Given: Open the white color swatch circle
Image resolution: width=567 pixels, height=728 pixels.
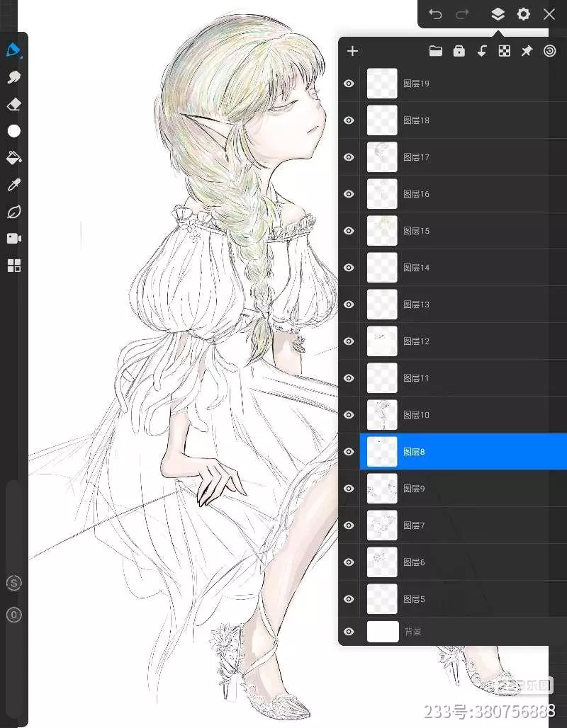Looking at the screenshot, I should tap(13, 131).
